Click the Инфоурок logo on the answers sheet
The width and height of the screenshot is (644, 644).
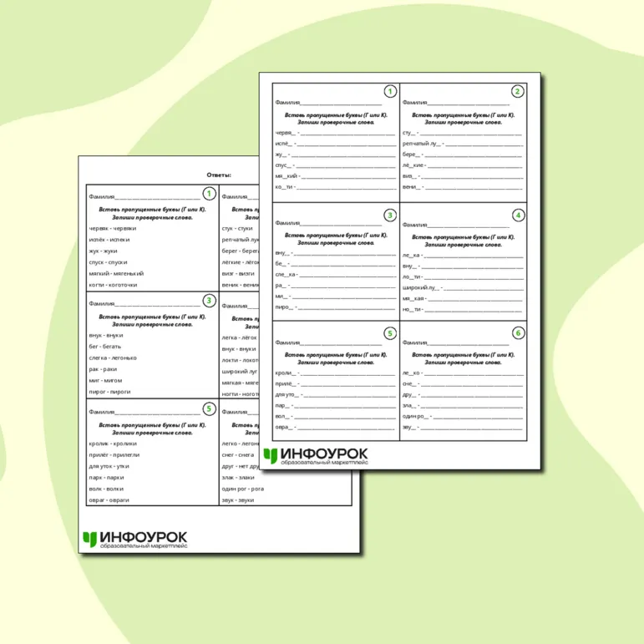pyautogui.click(x=135, y=540)
